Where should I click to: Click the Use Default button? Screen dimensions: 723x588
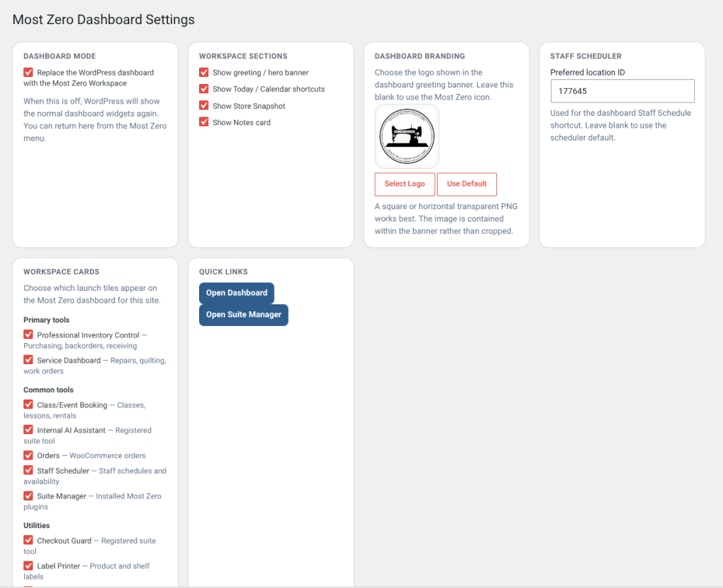pyautogui.click(x=467, y=184)
